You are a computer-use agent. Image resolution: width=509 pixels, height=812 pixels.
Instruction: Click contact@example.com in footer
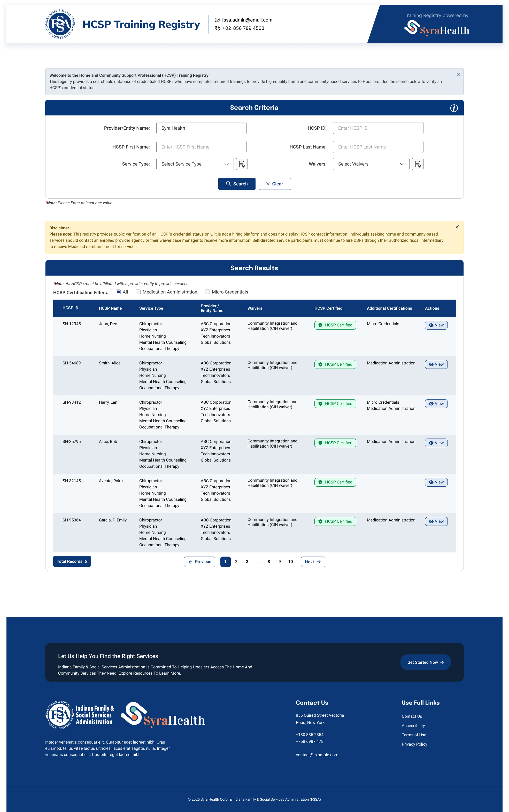tap(317, 755)
